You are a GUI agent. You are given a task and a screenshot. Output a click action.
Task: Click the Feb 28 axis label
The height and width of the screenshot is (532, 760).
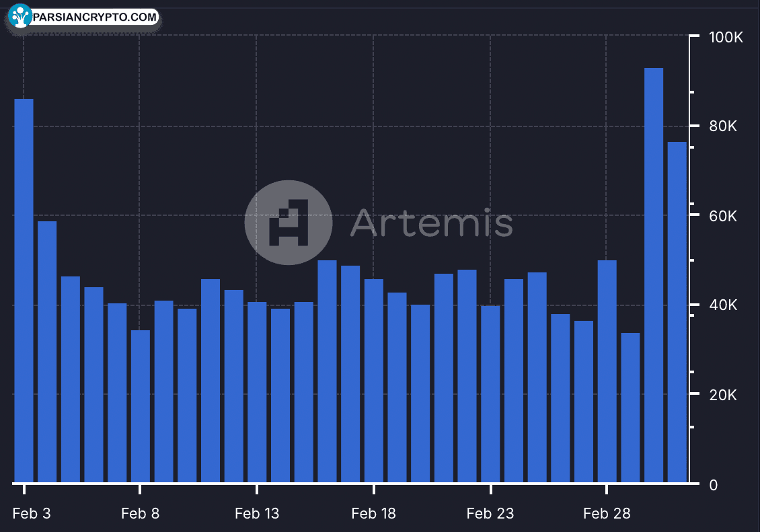[x=607, y=513]
